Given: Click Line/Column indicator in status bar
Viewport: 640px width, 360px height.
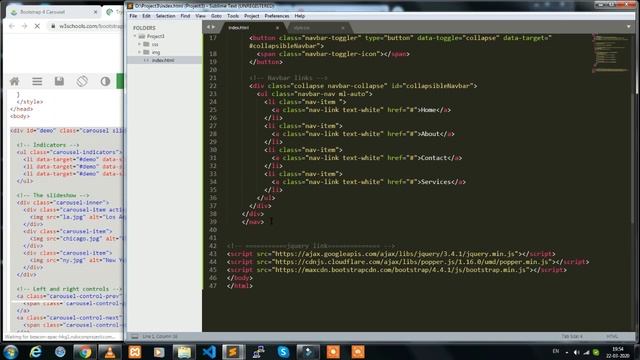Looking at the screenshot, I should pyautogui.click(x=160, y=336).
